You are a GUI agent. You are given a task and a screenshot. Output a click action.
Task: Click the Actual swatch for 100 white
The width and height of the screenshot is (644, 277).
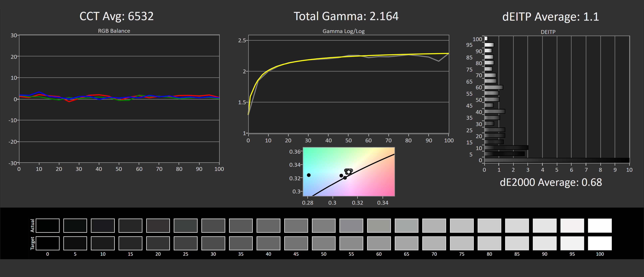tap(600, 225)
